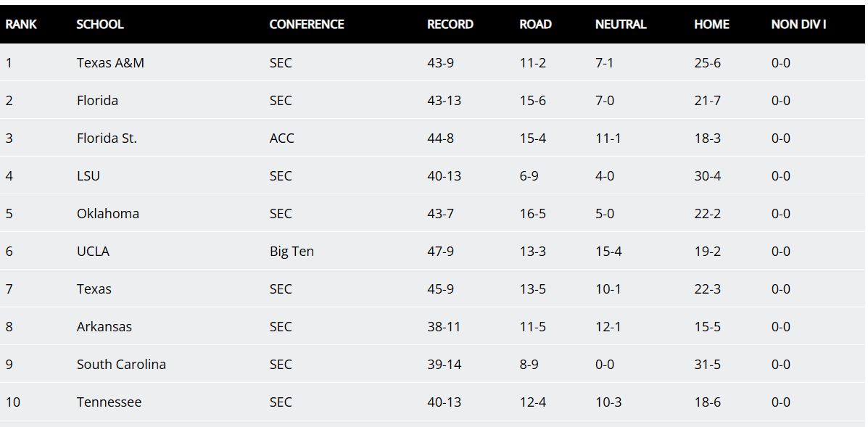
Task: Select UCLA in the school column
Action: point(93,251)
